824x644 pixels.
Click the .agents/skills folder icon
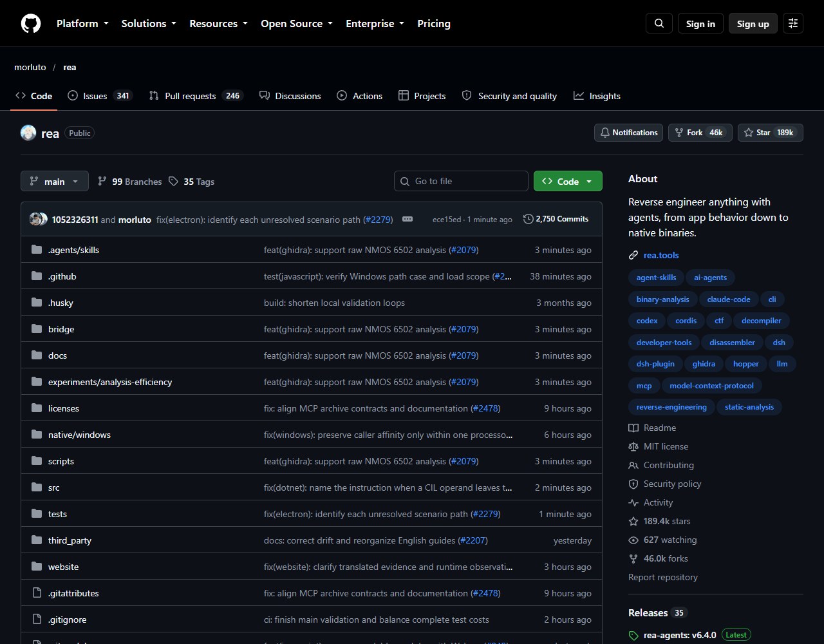(x=37, y=250)
